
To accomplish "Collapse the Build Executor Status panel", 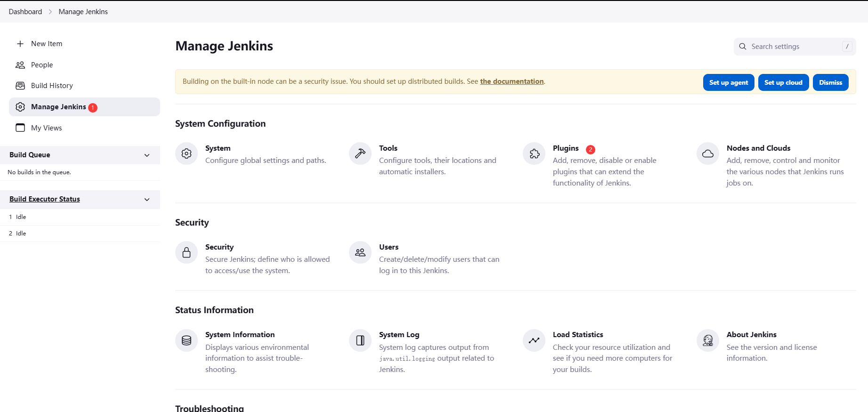I will [x=147, y=200].
